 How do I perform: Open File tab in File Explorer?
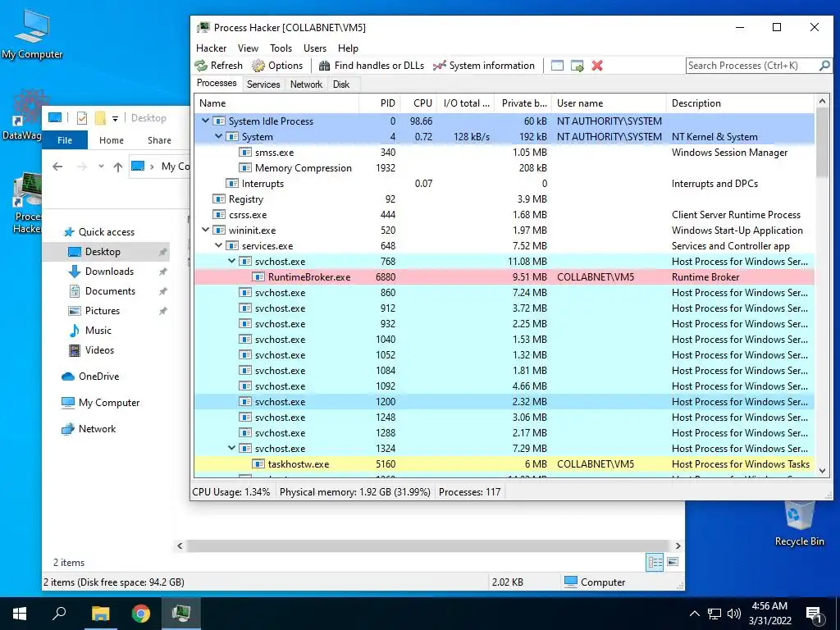pyautogui.click(x=65, y=139)
